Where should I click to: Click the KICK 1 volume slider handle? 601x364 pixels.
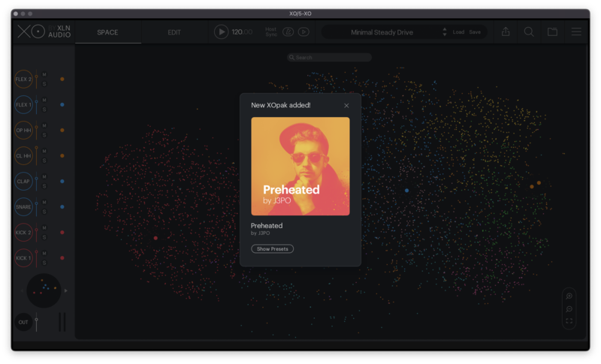click(x=36, y=252)
